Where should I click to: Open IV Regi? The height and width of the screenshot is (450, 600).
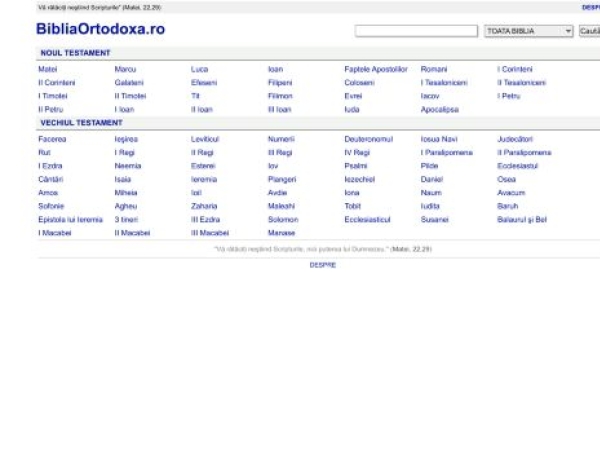pyautogui.click(x=357, y=153)
